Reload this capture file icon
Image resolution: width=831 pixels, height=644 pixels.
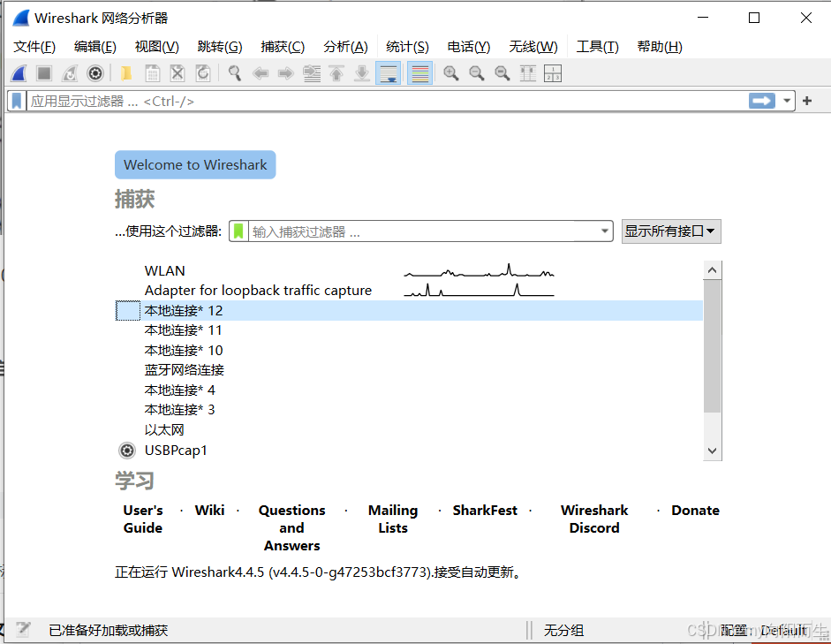[x=203, y=73]
